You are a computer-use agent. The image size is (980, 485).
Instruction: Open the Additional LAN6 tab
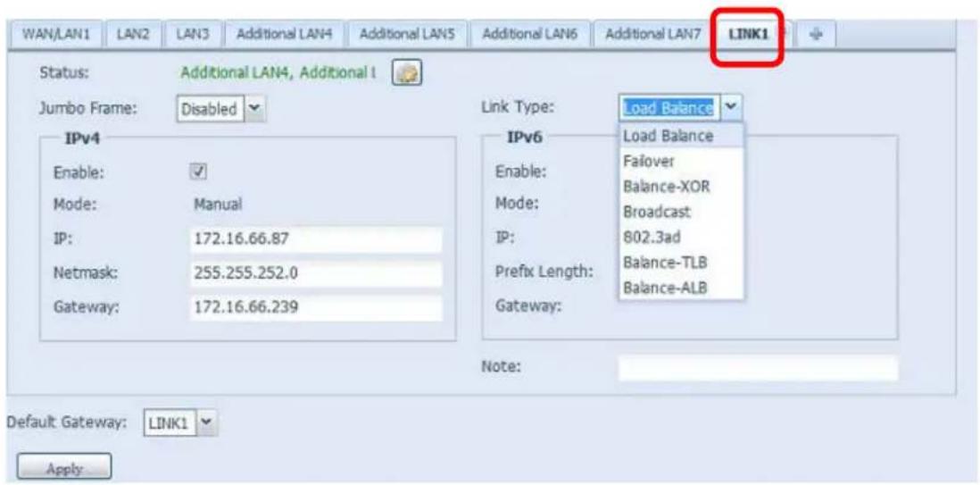click(x=530, y=37)
